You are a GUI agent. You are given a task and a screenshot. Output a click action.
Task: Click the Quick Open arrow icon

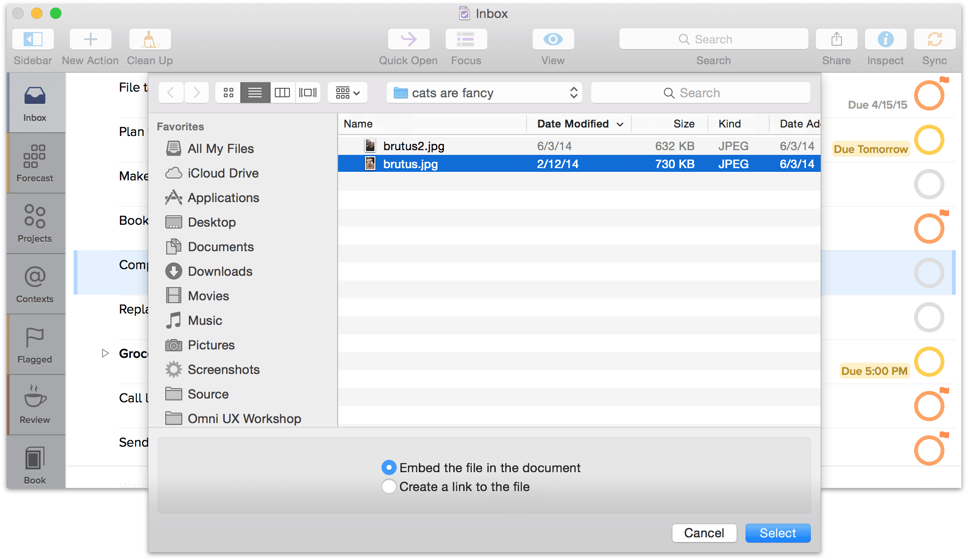(408, 39)
